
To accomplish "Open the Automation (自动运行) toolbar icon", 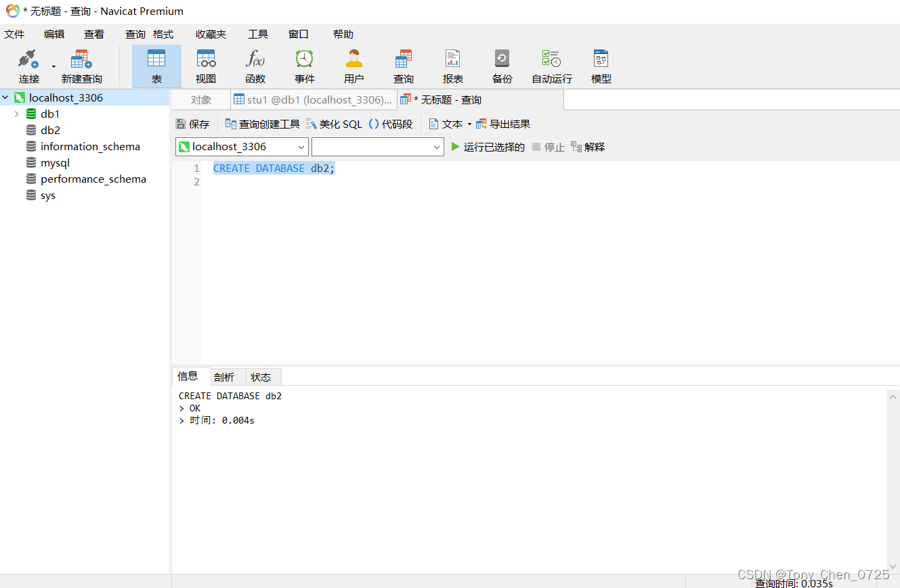I will [x=552, y=67].
